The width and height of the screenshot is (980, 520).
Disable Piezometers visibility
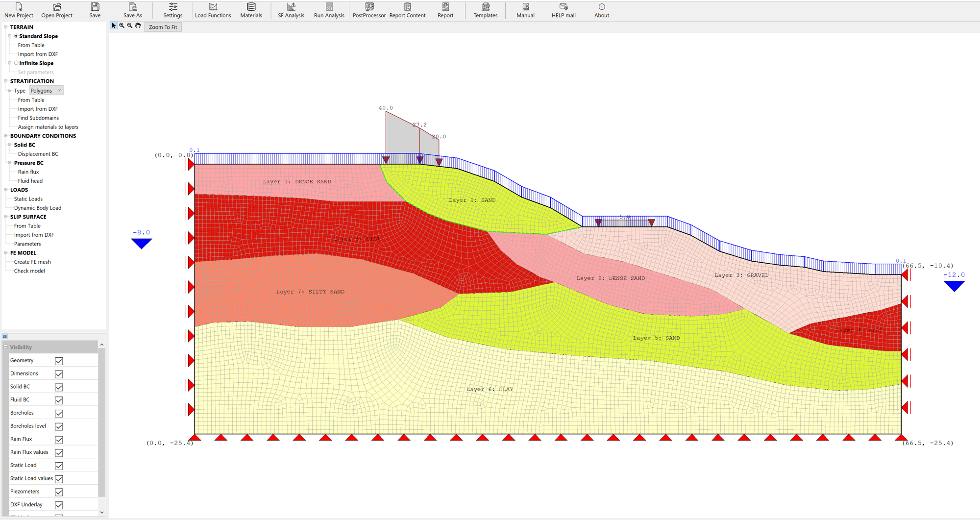[59, 492]
